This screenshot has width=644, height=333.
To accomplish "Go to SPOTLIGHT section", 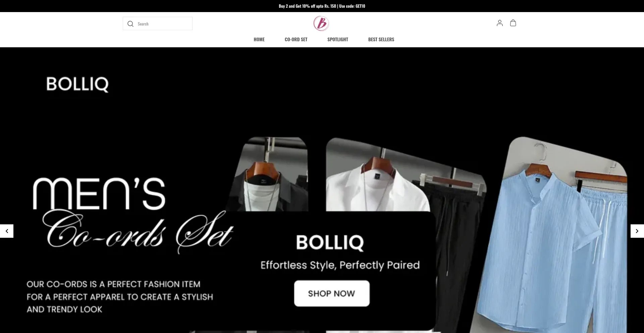I will coord(337,40).
